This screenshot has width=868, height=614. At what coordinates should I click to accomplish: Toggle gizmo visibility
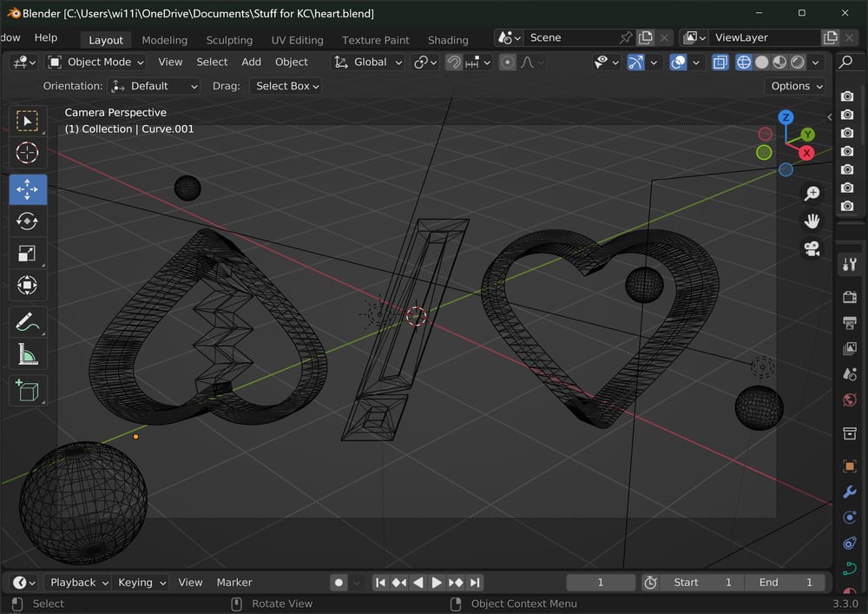click(x=635, y=62)
